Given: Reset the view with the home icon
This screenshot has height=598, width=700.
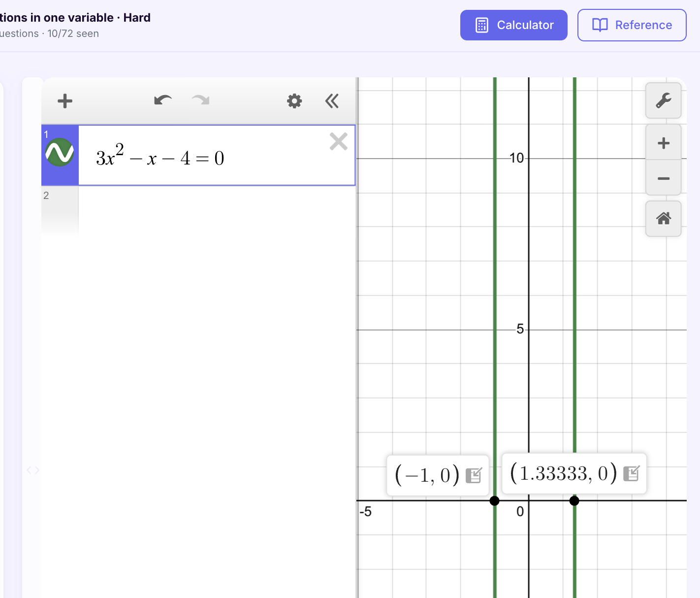Looking at the screenshot, I should pyautogui.click(x=663, y=218).
